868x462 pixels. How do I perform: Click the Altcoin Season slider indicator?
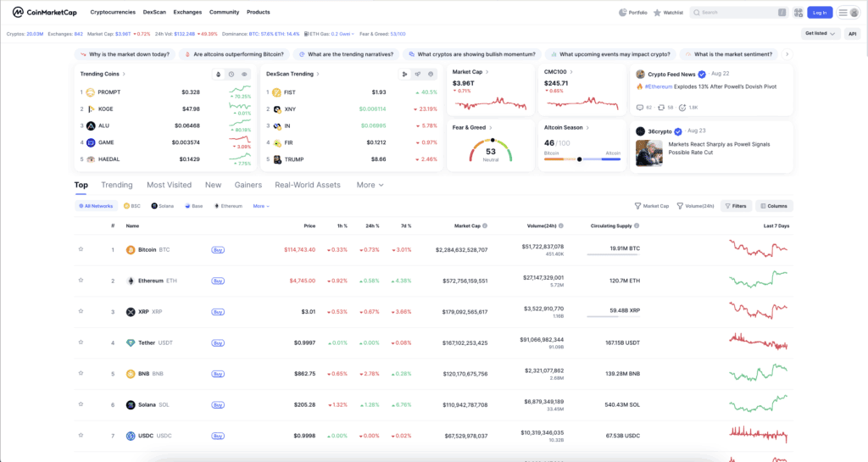coord(580,159)
